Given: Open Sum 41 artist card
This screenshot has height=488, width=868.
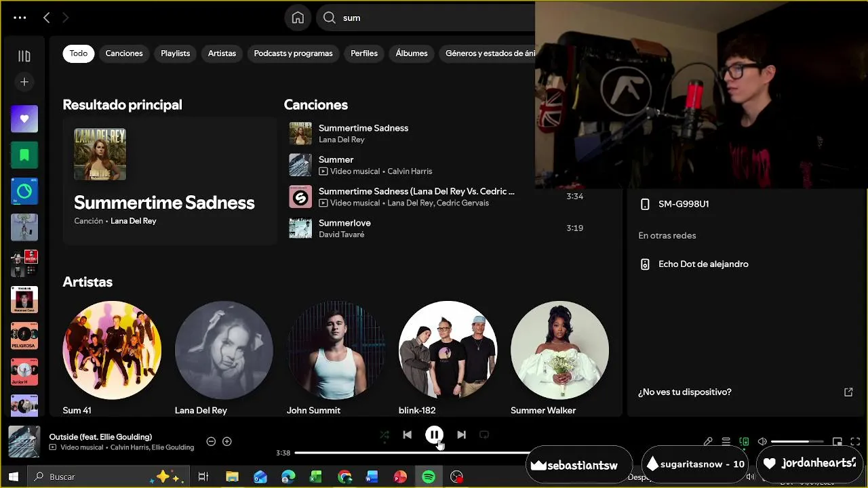Looking at the screenshot, I should point(112,358).
